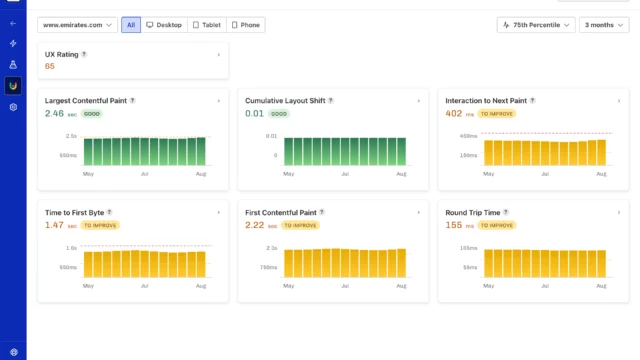Click the 402 ms INP value
The height and width of the screenshot is (360, 640).
pyautogui.click(x=460, y=113)
